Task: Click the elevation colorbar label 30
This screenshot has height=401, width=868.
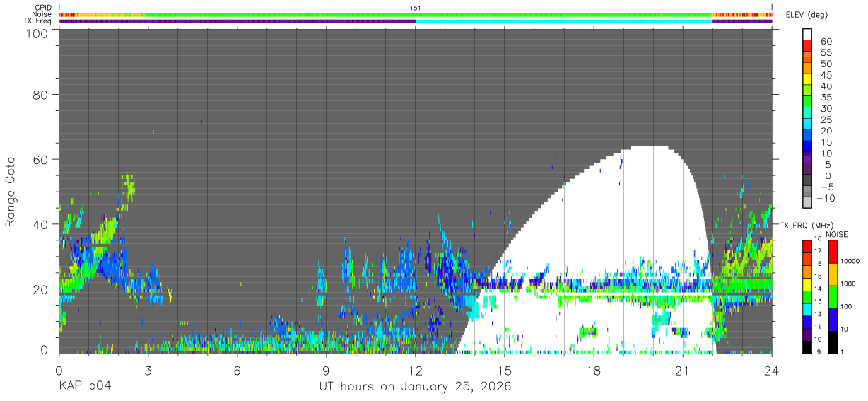Action: coord(826,108)
